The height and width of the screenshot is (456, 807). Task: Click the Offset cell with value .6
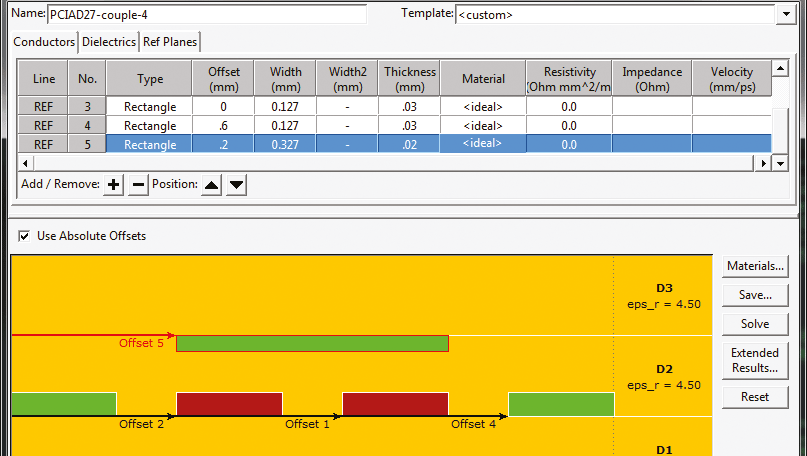[223, 126]
